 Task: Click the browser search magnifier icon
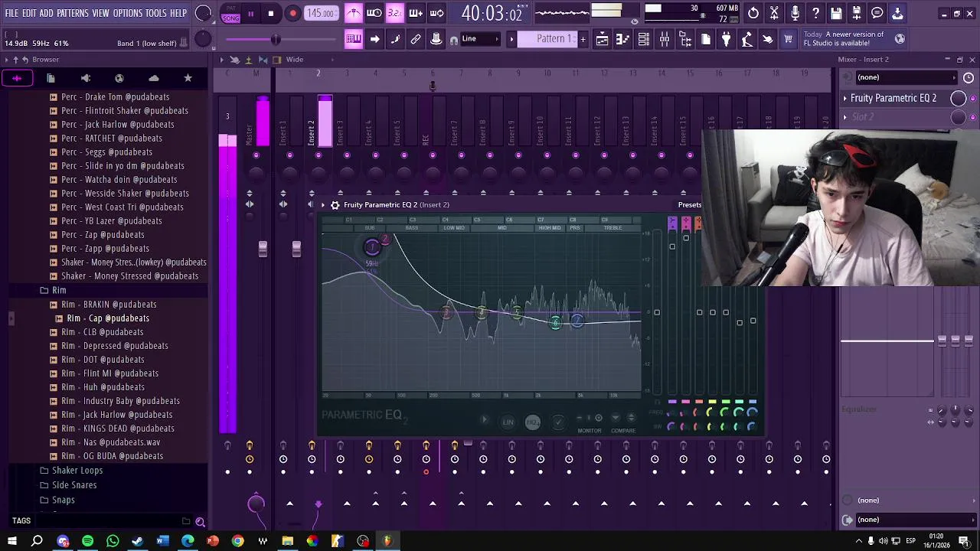coord(200,522)
